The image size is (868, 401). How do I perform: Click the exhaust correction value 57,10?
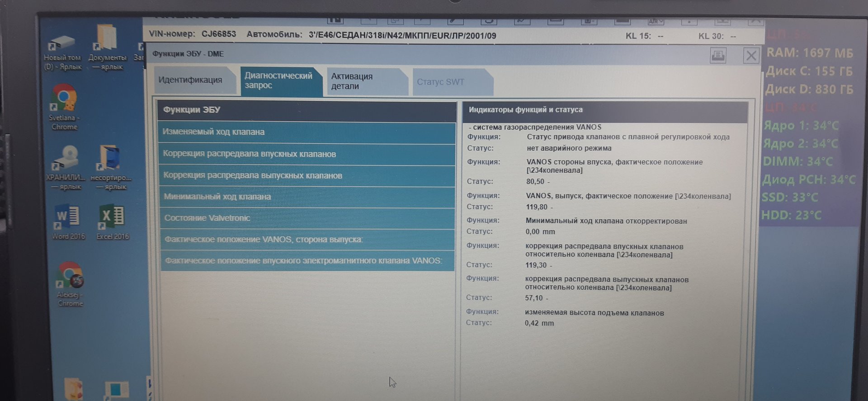[x=534, y=298]
